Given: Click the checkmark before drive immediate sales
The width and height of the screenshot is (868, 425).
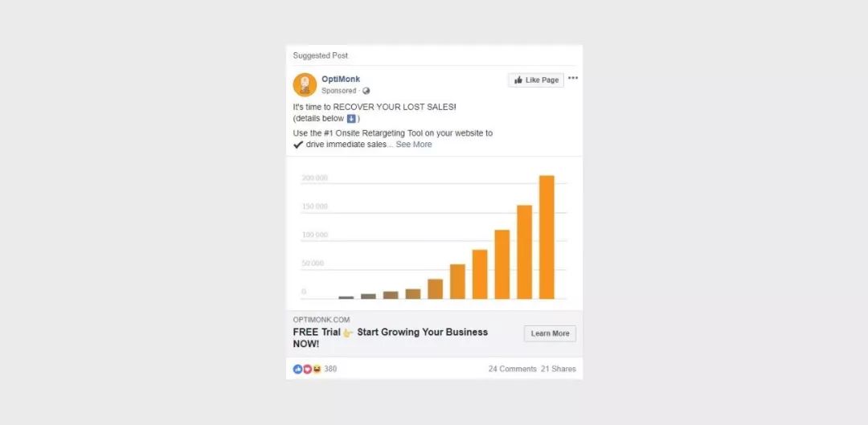Looking at the screenshot, I should tap(298, 145).
